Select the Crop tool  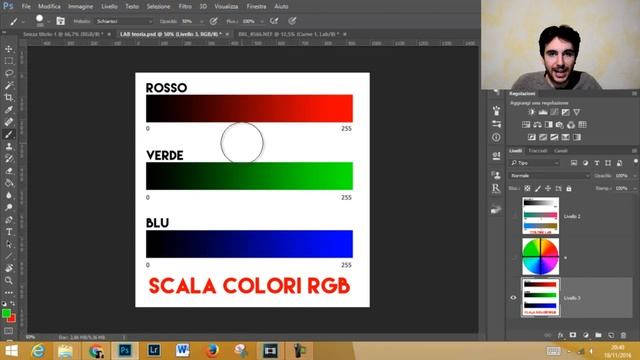coord(9,98)
